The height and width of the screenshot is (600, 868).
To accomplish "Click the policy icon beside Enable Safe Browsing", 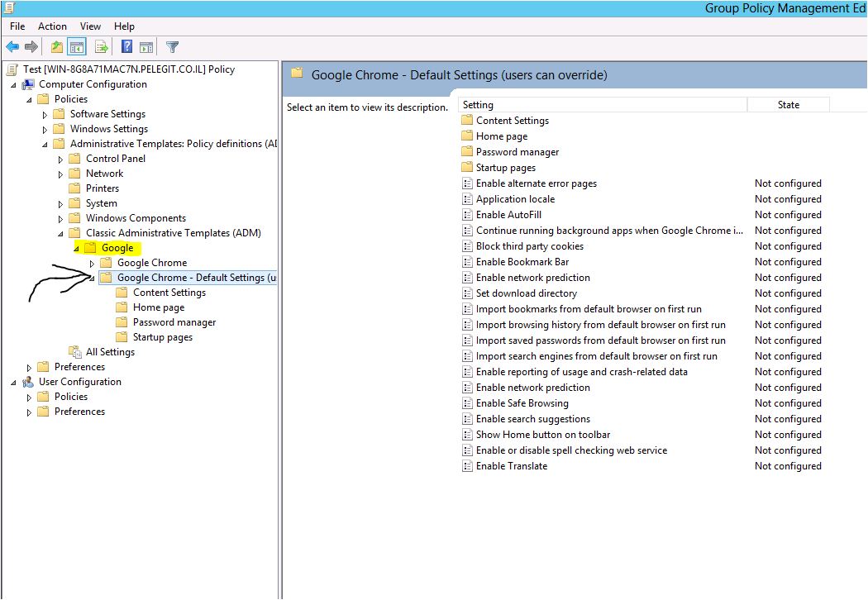I will 467,403.
